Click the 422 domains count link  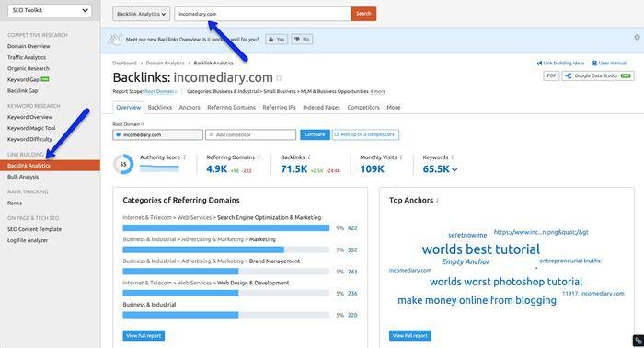point(352,228)
